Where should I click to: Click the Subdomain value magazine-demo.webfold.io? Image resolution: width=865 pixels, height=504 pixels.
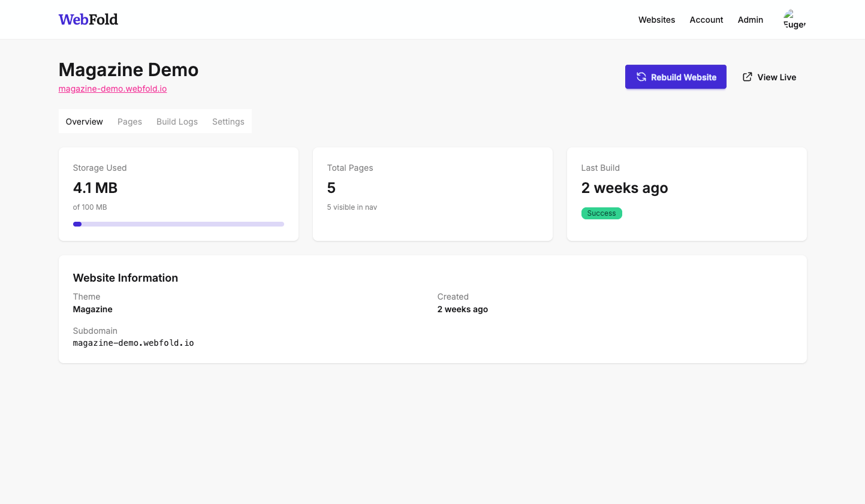(x=134, y=343)
